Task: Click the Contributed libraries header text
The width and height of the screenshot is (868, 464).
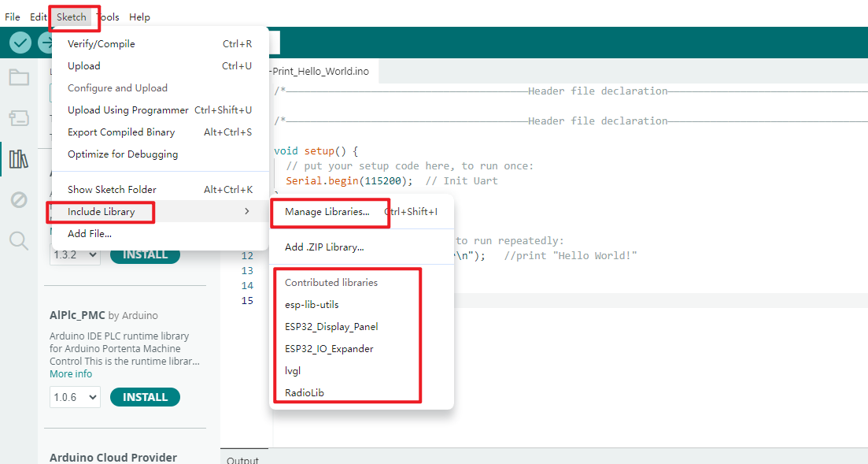Action: pos(331,282)
